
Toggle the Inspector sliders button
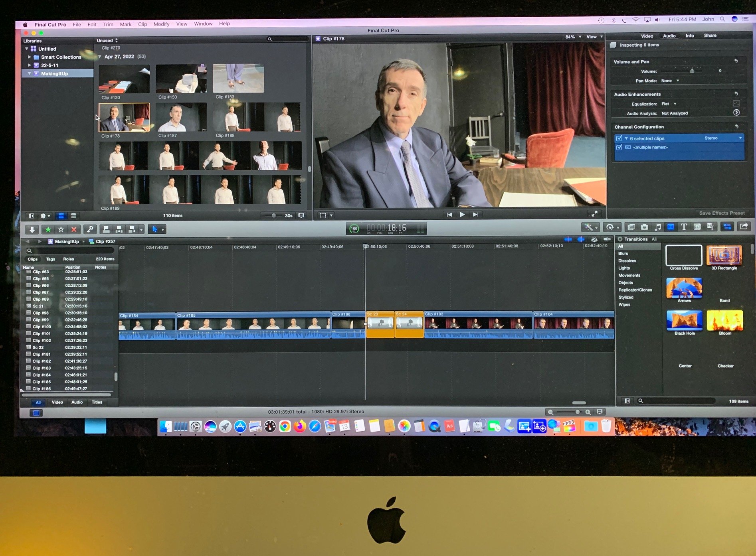[727, 227]
